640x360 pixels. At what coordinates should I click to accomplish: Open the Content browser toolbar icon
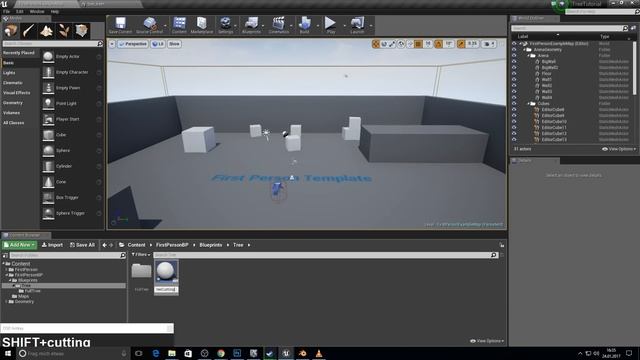(x=179, y=23)
